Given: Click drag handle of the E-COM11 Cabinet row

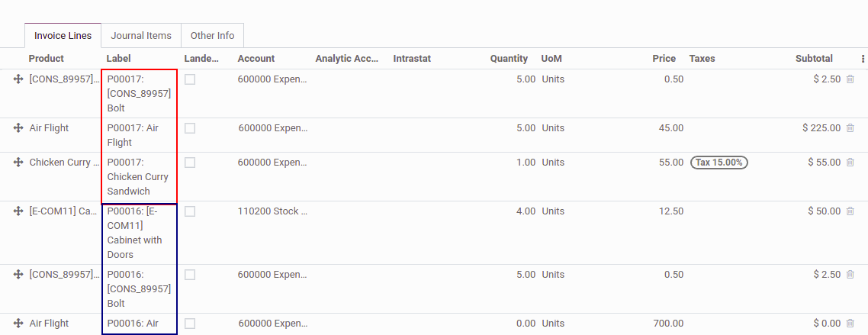Looking at the screenshot, I should tap(18, 211).
